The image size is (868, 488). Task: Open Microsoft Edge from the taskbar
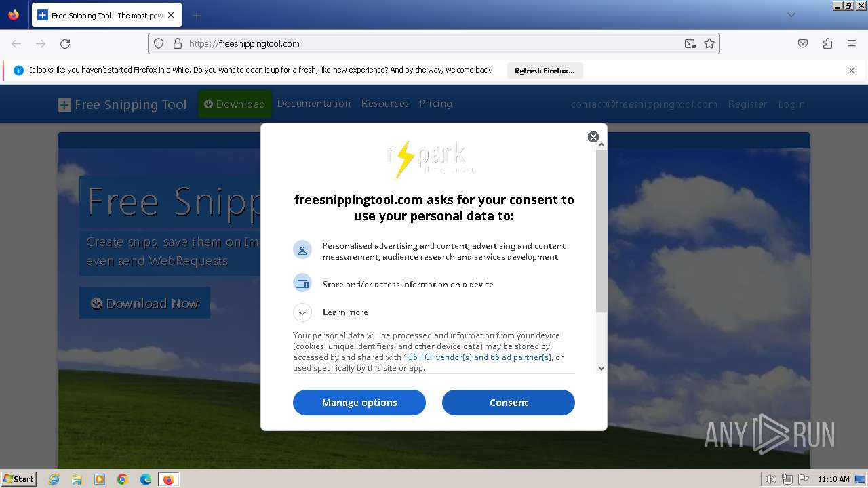pos(145,479)
